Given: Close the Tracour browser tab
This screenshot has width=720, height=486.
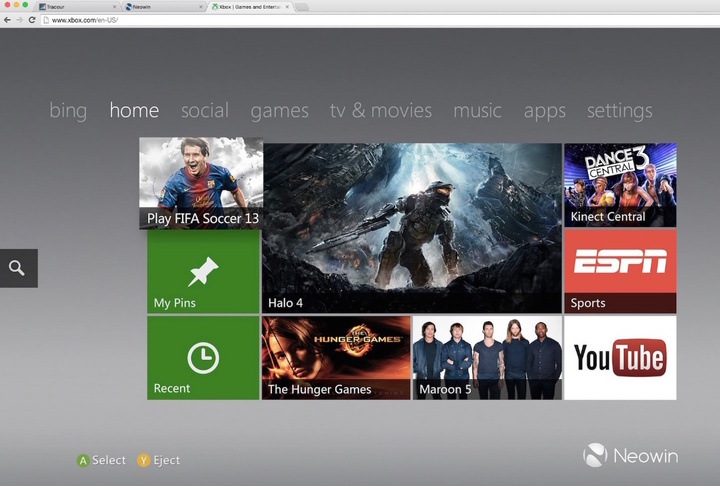Looking at the screenshot, I should (113, 6).
